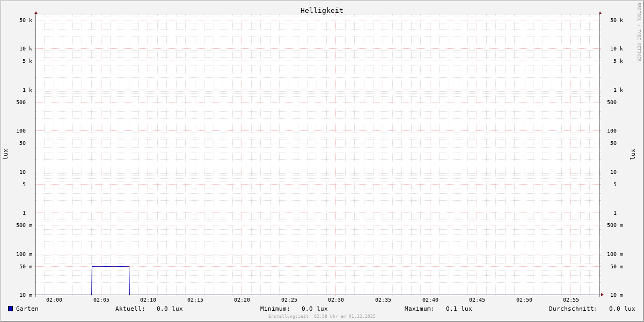
Task: Click the Maximum 0.1 lux readout
Action: [458, 309]
